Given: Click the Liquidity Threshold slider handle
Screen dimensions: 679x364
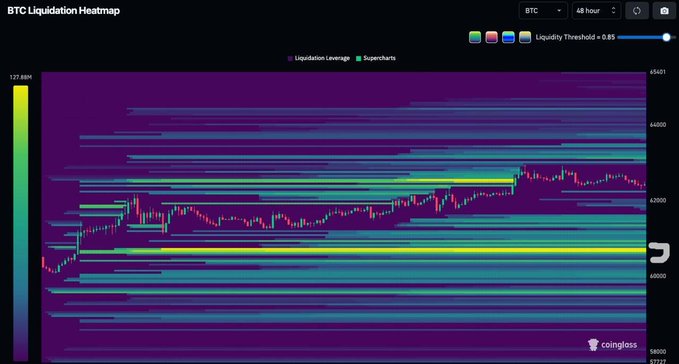Looking at the screenshot, I should [666, 37].
